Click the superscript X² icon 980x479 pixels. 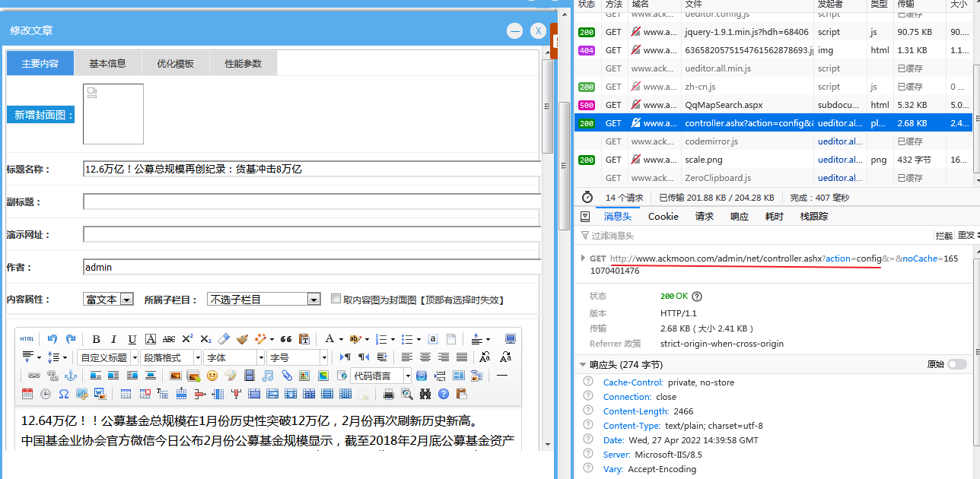tap(187, 339)
